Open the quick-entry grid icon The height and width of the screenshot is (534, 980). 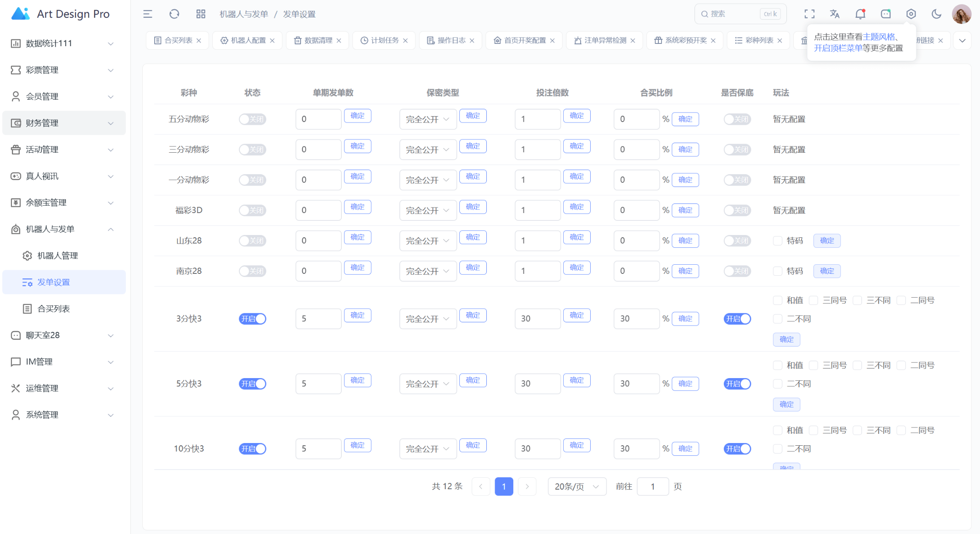point(201,14)
